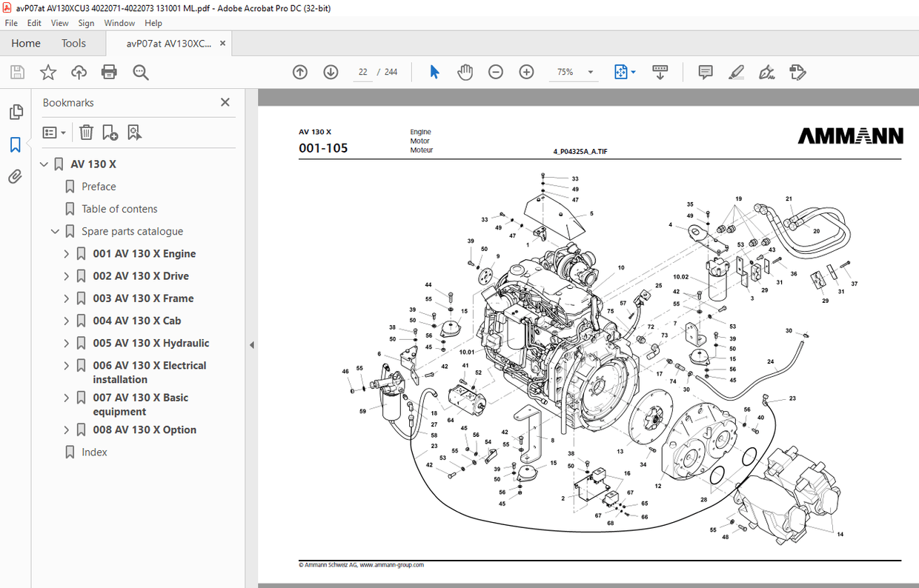
Task: Add a sticky note comment
Action: click(x=705, y=72)
